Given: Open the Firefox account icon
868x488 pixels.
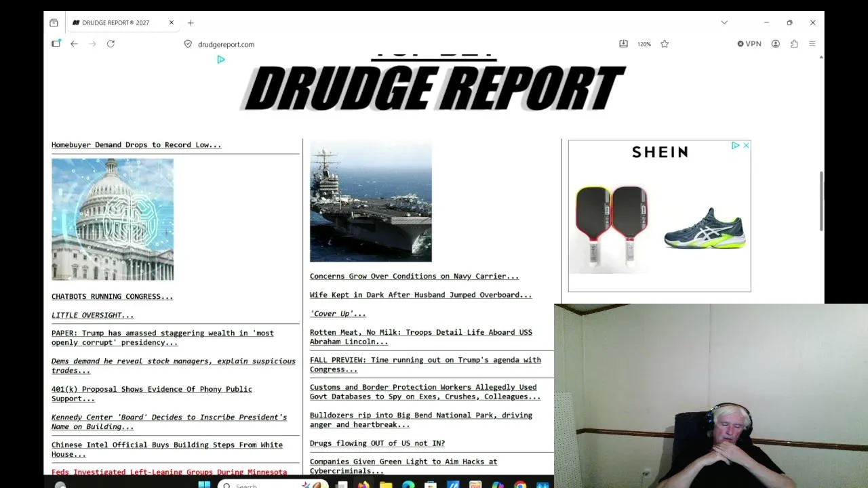Looking at the screenshot, I should pyautogui.click(x=776, y=43).
